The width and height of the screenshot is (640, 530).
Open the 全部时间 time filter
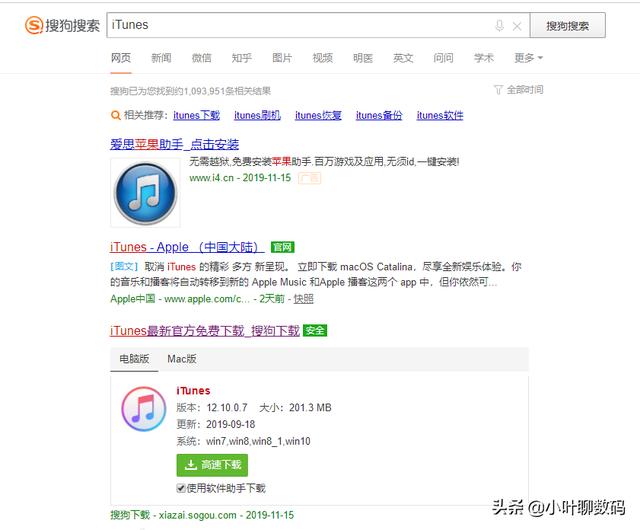coord(519,90)
